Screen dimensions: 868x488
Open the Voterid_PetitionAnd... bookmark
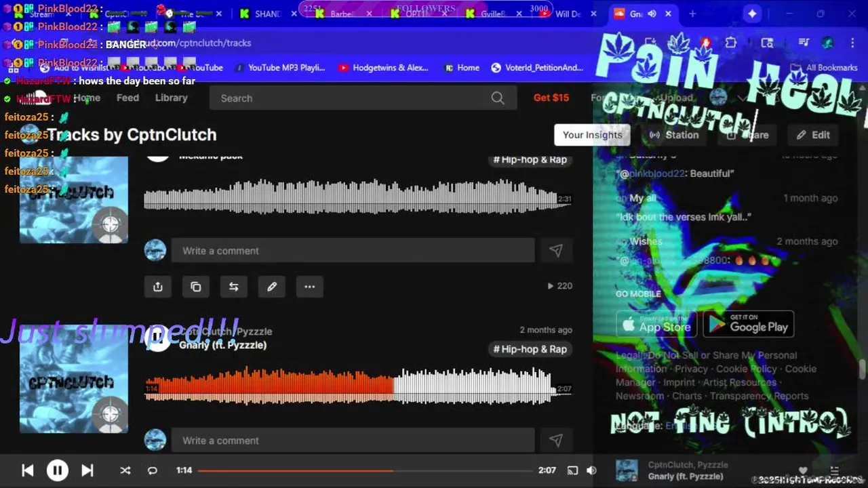(x=536, y=68)
